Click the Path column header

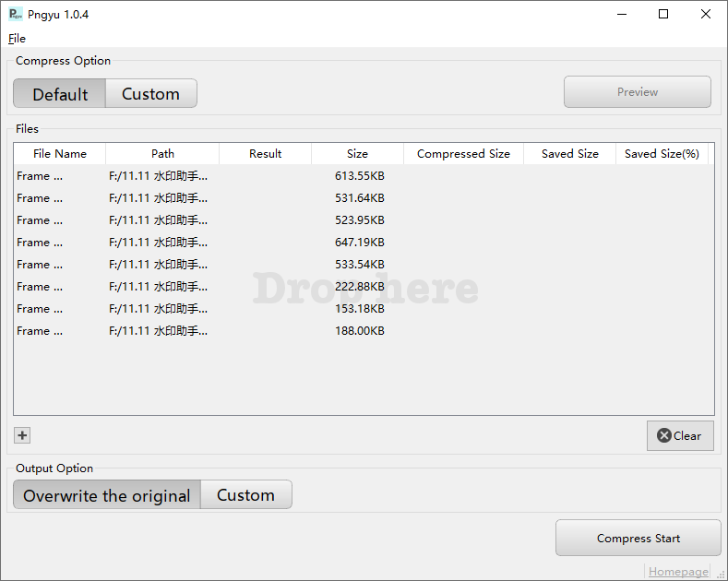tap(162, 154)
